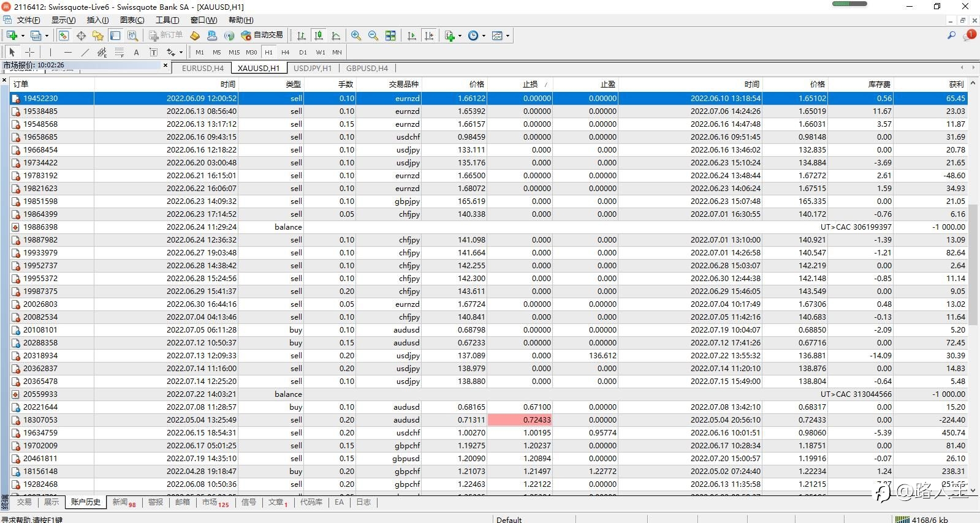Viewport: 980px width, 523px height.
Task: Click the 新订单 new order button
Action: 166,36
